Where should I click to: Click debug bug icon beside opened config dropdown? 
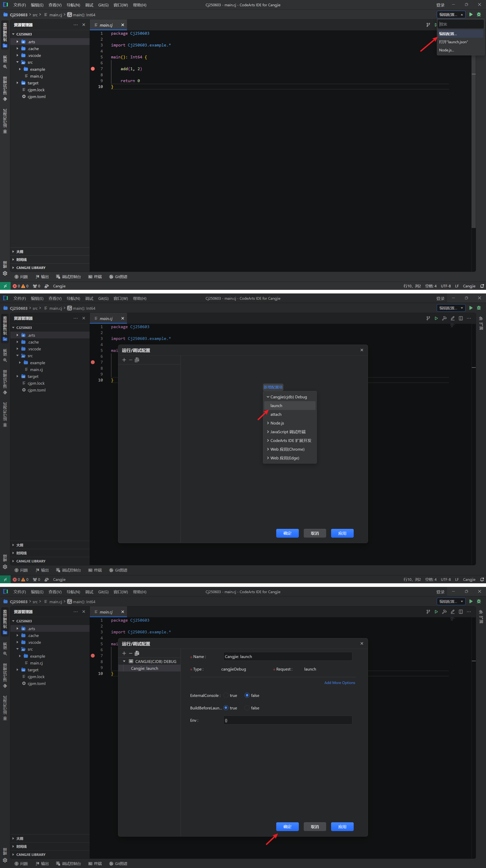coord(479,14)
